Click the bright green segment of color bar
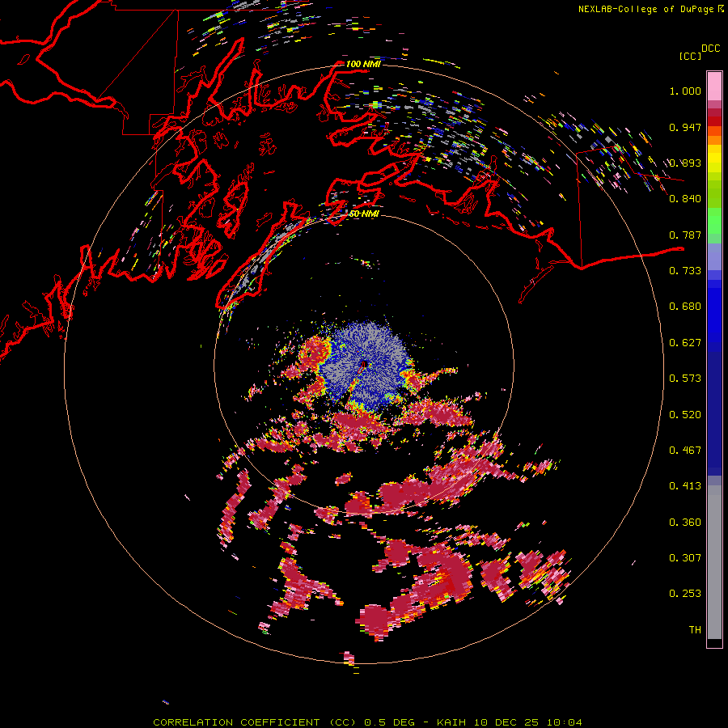 tap(714, 221)
